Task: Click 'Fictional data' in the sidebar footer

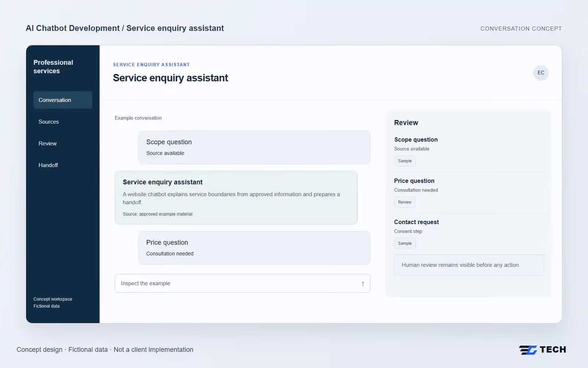Action: tap(47, 306)
